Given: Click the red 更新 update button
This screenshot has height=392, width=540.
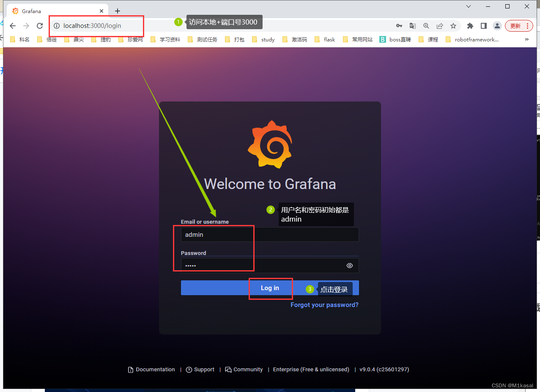Looking at the screenshot, I should pyautogui.click(x=519, y=26).
